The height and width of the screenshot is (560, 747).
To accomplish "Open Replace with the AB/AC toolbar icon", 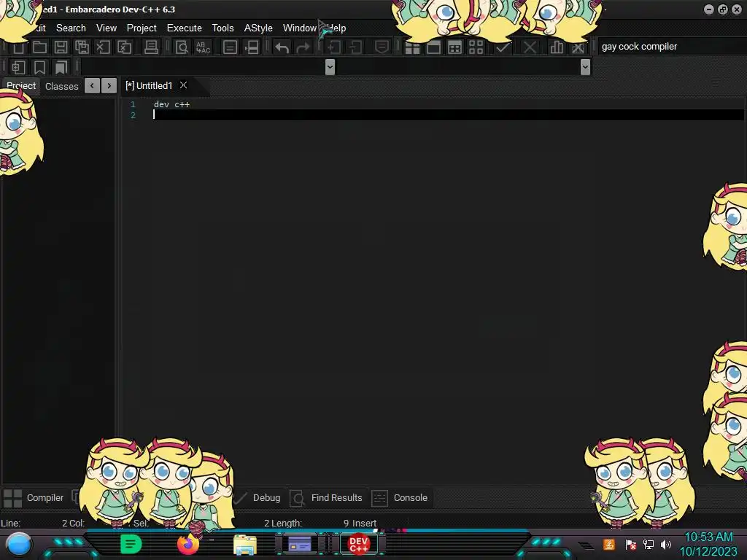I will [203, 47].
